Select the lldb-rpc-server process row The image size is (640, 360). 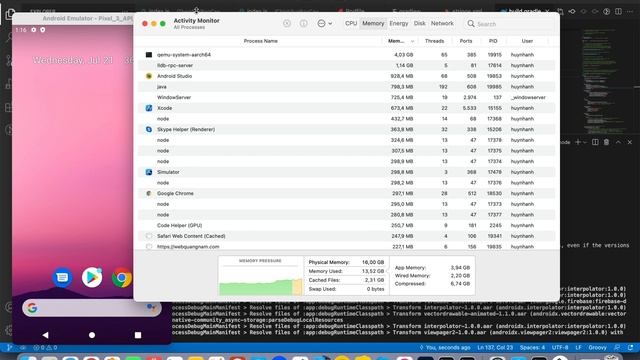346,65
